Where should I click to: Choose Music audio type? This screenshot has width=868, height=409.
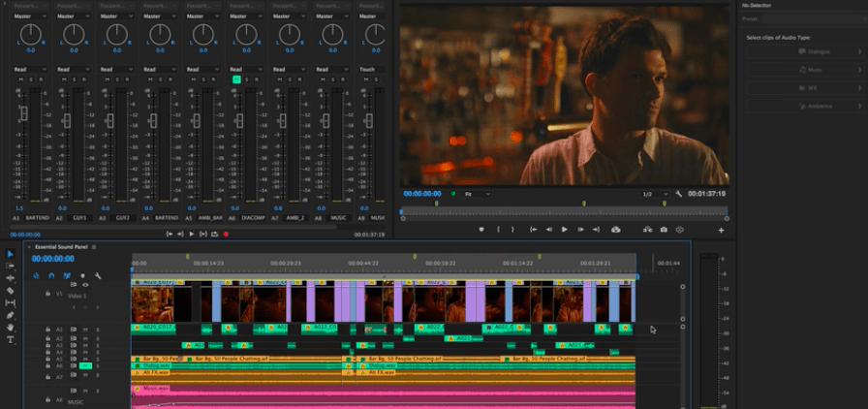804,70
